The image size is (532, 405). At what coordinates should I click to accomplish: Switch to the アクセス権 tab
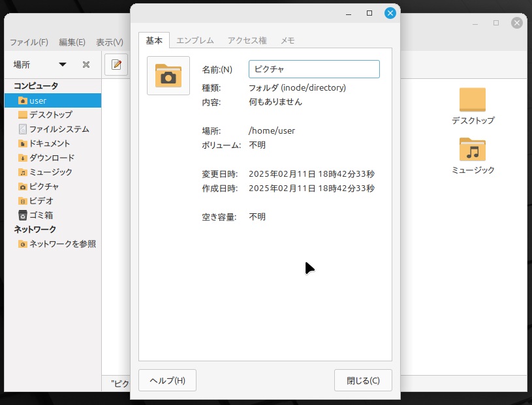click(x=247, y=40)
